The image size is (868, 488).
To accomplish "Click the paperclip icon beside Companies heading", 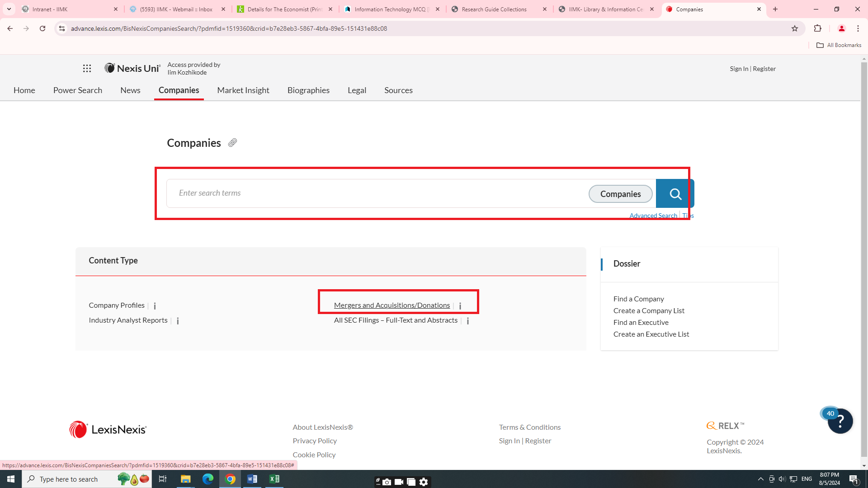I will (232, 143).
